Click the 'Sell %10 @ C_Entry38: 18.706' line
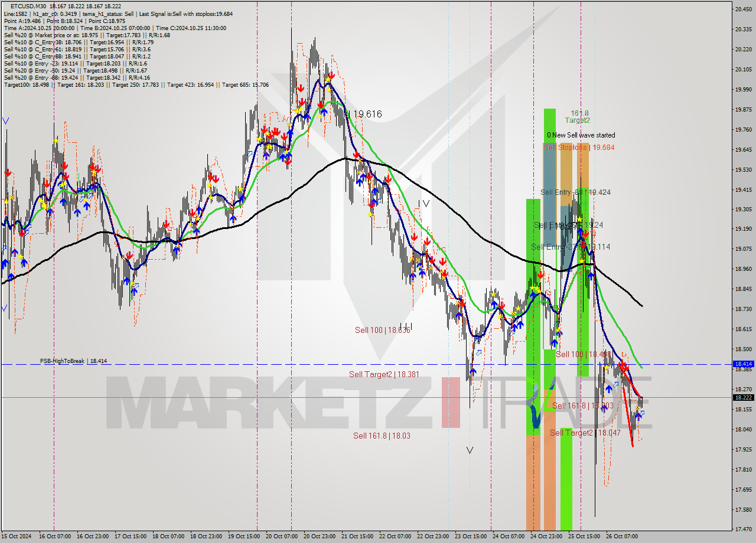The image size is (756, 543). 79,42
